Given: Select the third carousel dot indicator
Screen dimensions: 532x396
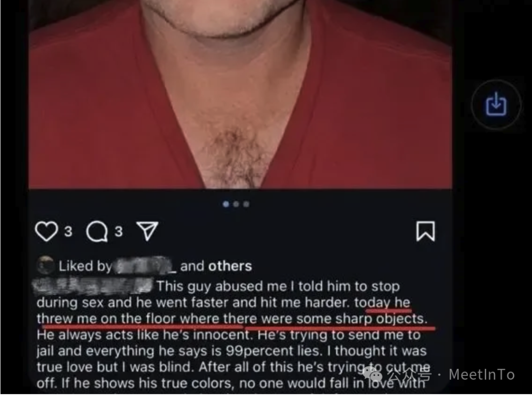Looking at the screenshot, I should [x=246, y=204].
